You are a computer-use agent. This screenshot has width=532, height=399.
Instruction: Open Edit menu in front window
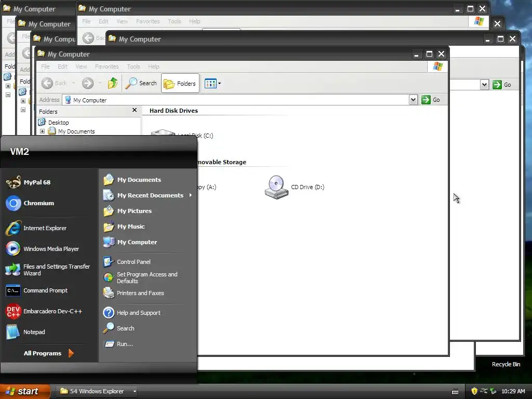pyautogui.click(x=62, y=66)
